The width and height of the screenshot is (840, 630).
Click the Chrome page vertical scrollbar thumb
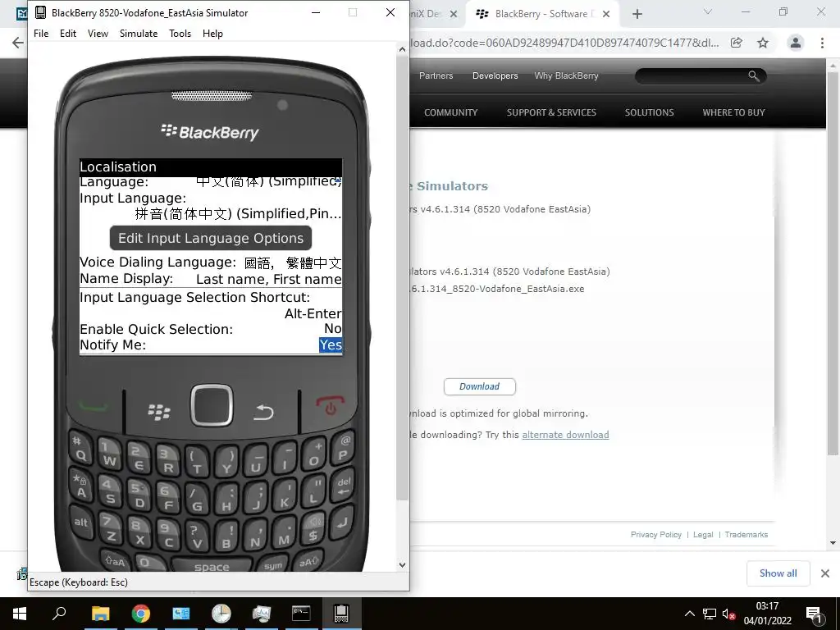point(833,262)
